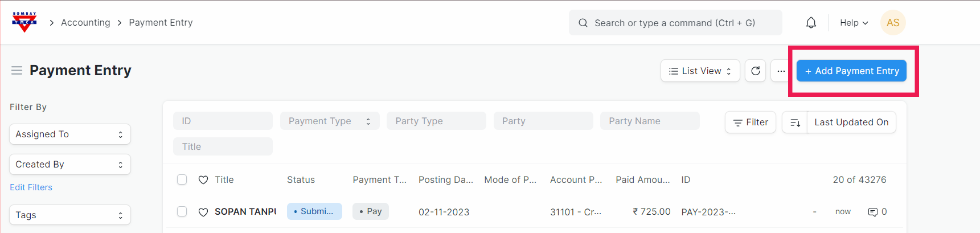Click Add Payment Entry button
The image size is (980, 233).
point(851,71)
